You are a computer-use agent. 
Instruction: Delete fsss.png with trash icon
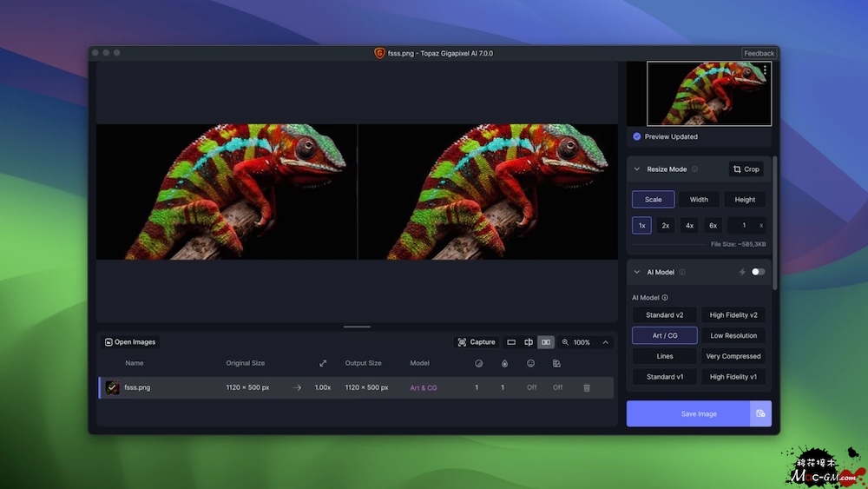click(x=587, y=387)
